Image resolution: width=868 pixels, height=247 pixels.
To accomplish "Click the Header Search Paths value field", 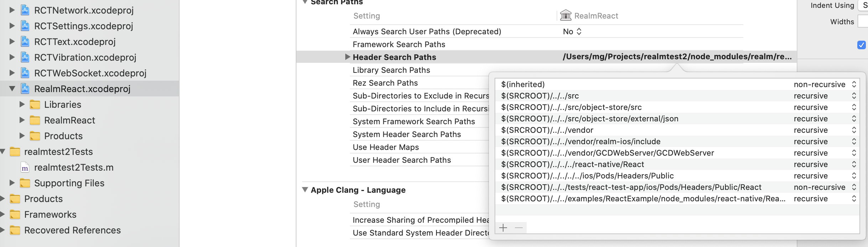I will 677,57.
